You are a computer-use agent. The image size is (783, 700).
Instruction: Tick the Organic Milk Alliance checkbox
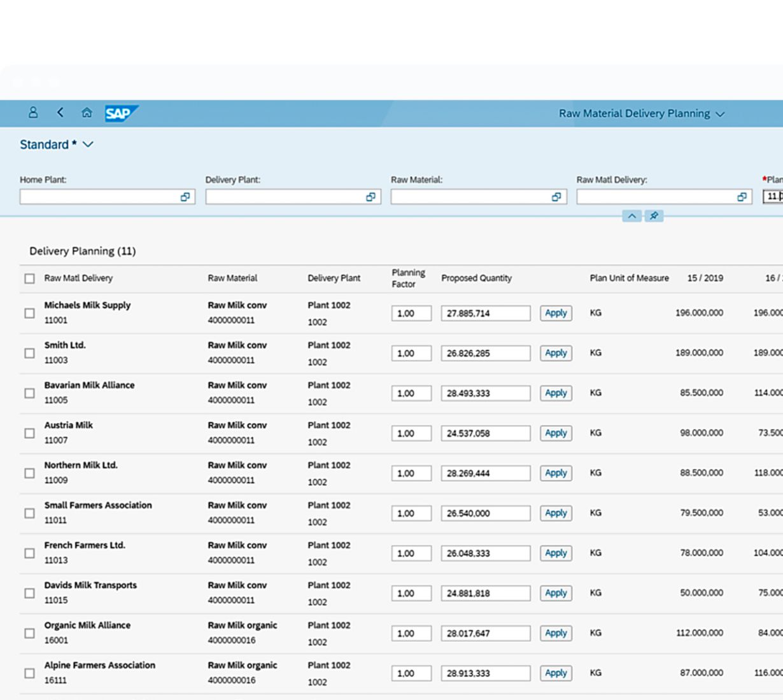(29, 633)
